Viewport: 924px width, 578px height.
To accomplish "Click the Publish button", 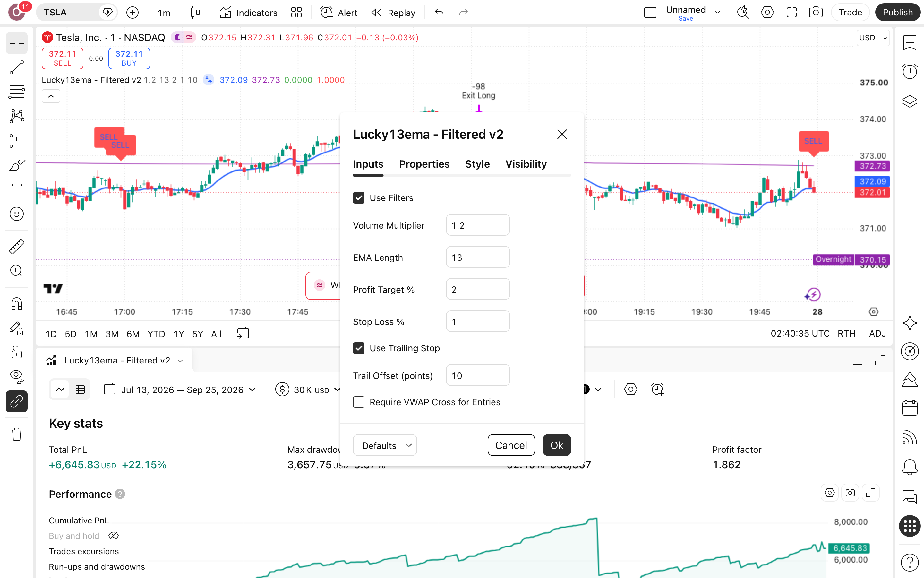I will 897,12.
